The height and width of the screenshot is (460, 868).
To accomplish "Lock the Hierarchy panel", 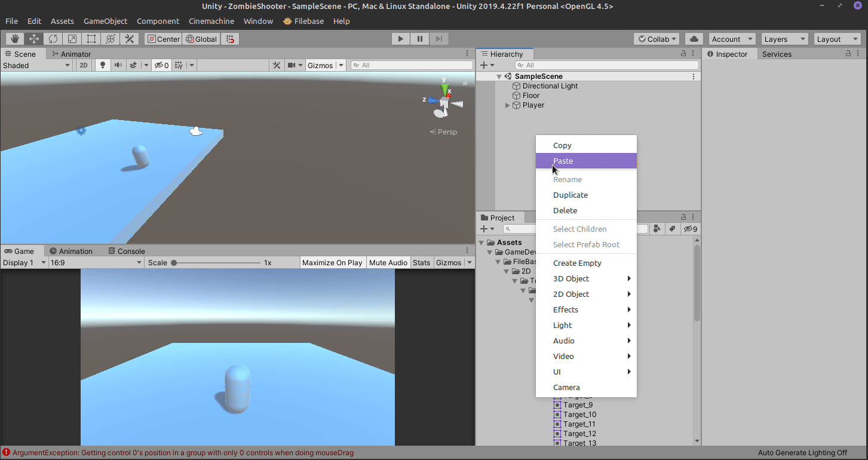I will point(683,54).
